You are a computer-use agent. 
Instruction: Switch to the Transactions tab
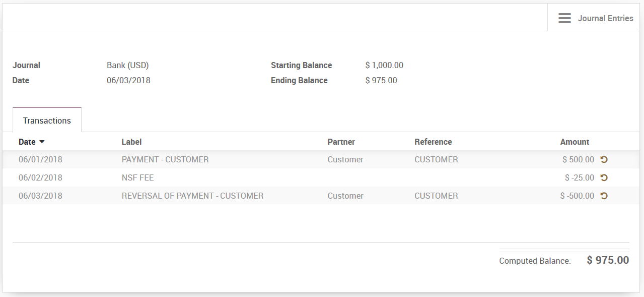click(x=47, y=121)
